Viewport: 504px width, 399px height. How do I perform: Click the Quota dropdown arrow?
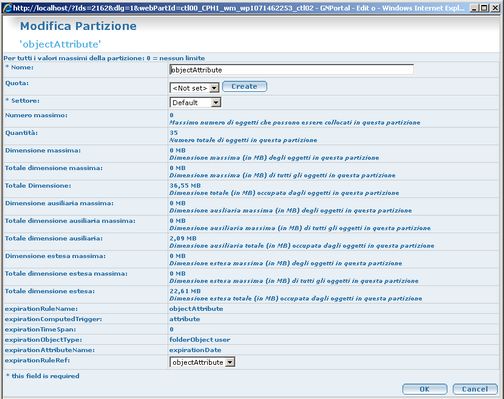tap(214, 88)
